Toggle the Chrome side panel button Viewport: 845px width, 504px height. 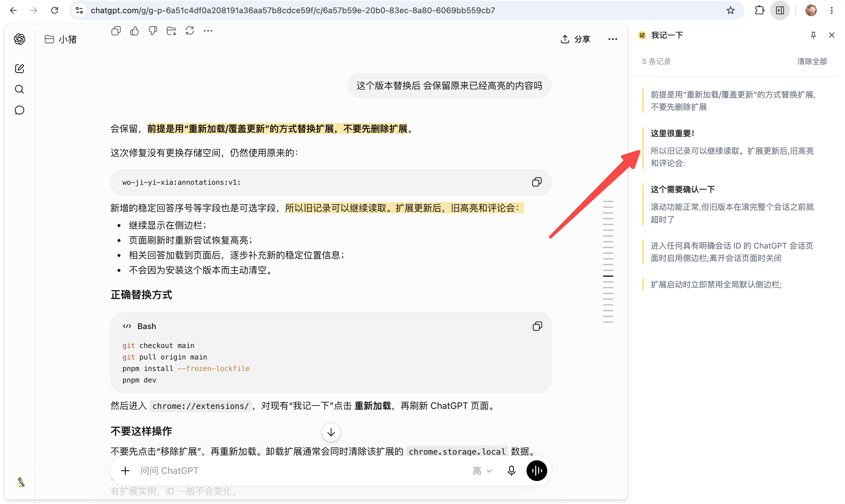(x=780, y=11)
